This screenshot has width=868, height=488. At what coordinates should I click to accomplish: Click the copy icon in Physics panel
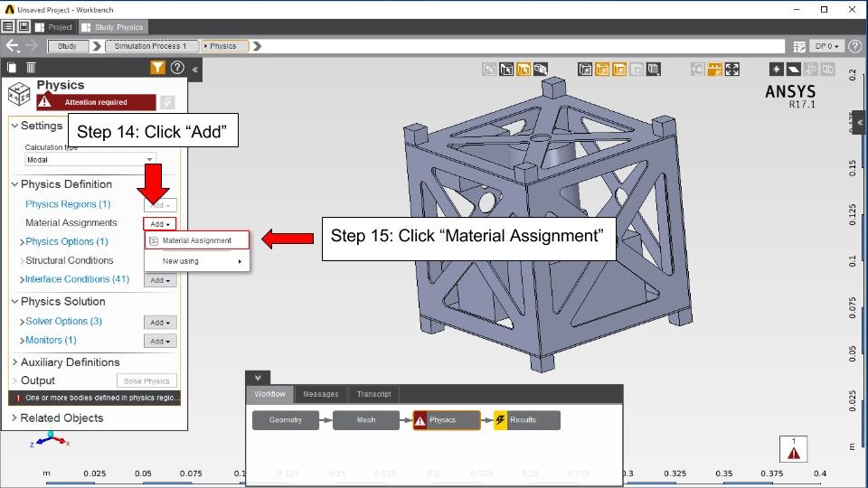point(12,68)
